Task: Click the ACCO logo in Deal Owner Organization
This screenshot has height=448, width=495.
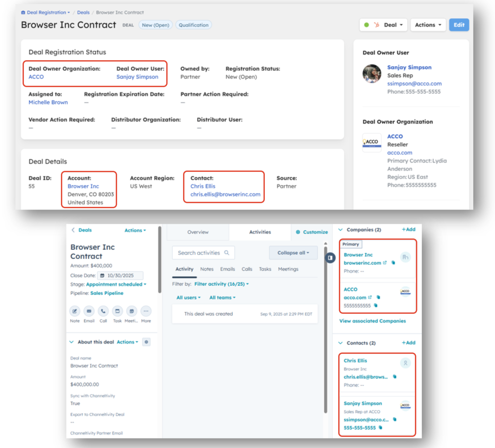Action: click(x=372, y=143)
